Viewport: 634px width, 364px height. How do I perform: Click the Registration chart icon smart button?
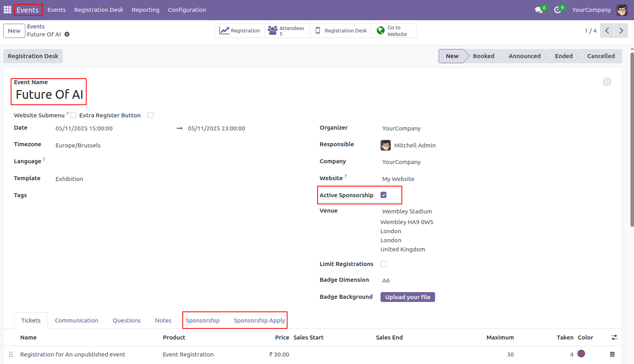coord(224,30)
